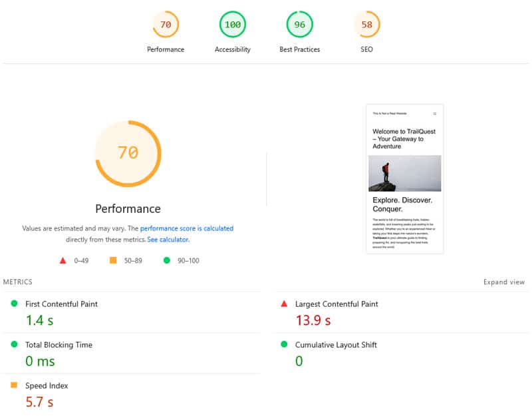Open the SEO score gauge showing 58
This screenshot has width=532, height=416.
click(x=367, y=25)
